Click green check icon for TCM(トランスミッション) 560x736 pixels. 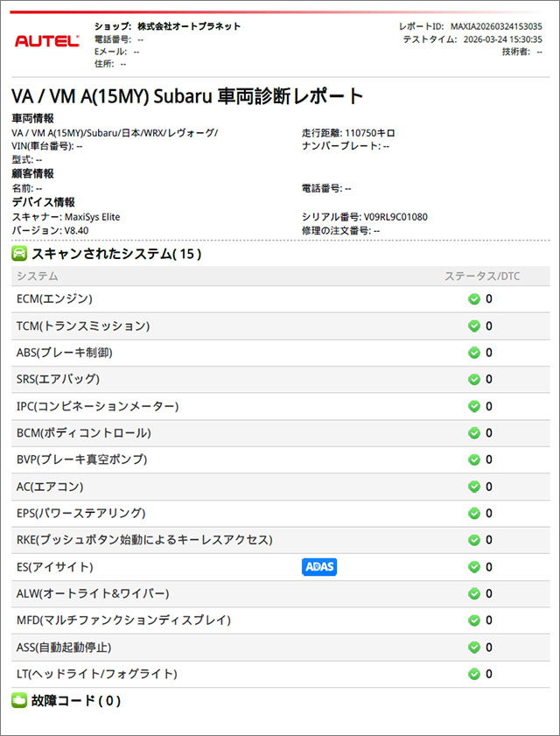pos(474,326)
